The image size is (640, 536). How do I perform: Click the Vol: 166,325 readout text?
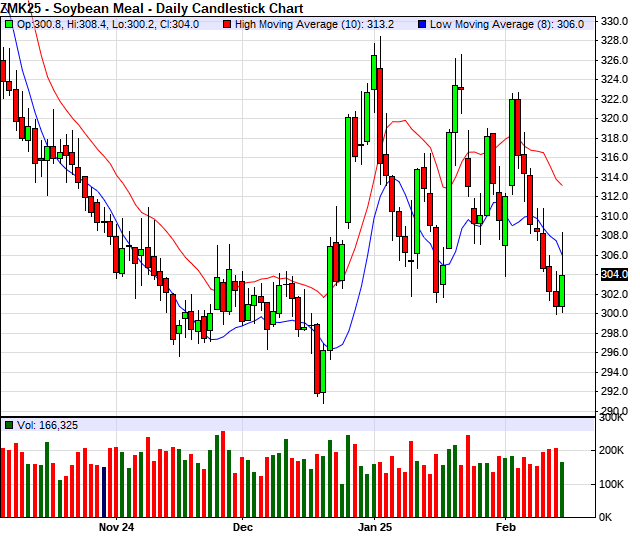48,425
